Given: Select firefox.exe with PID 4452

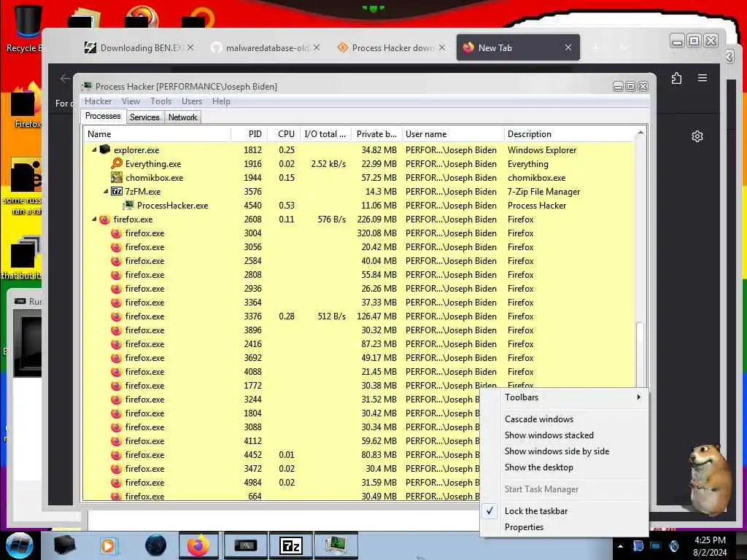Looking at the screenshot, I should tap(282, 455).
